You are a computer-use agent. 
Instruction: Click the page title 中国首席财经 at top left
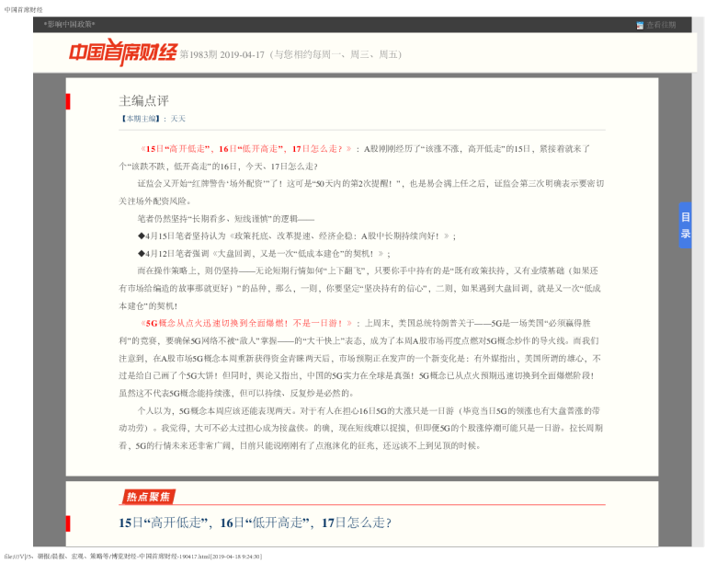coord(23,9)
